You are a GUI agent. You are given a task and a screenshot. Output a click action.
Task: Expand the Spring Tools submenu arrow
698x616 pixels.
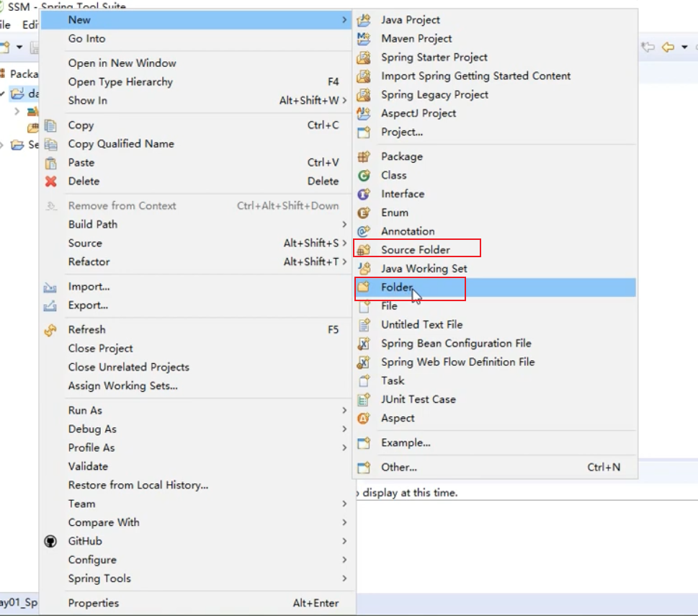tap(344, 579)
